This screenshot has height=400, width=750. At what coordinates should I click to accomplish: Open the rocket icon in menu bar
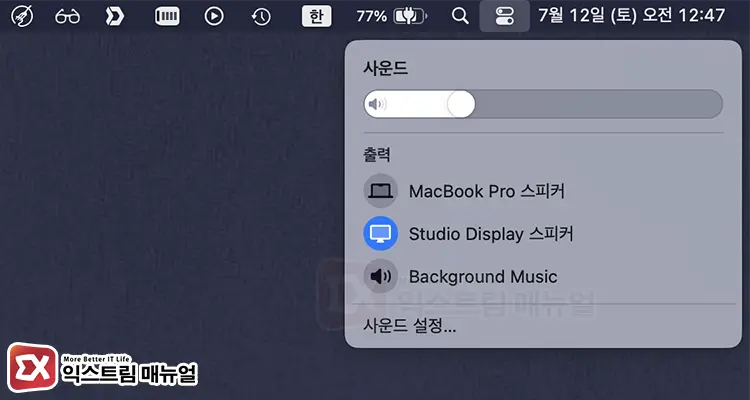click(22, 16)
